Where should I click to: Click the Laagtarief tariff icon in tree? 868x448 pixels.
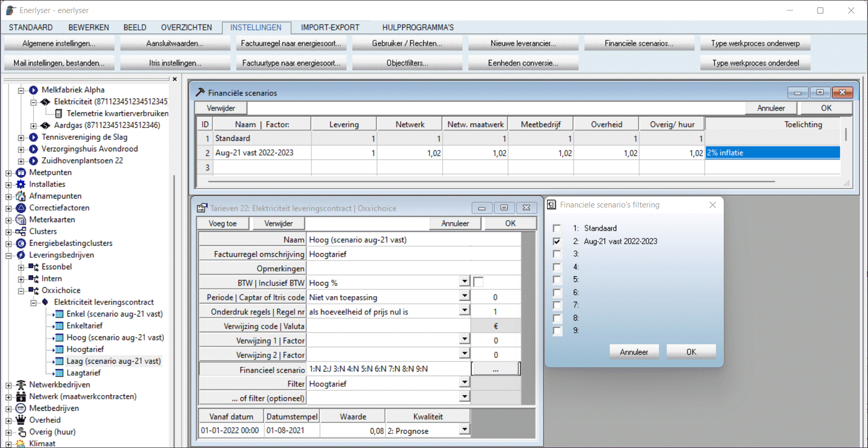pyautogui.click(x=59, y=373)
